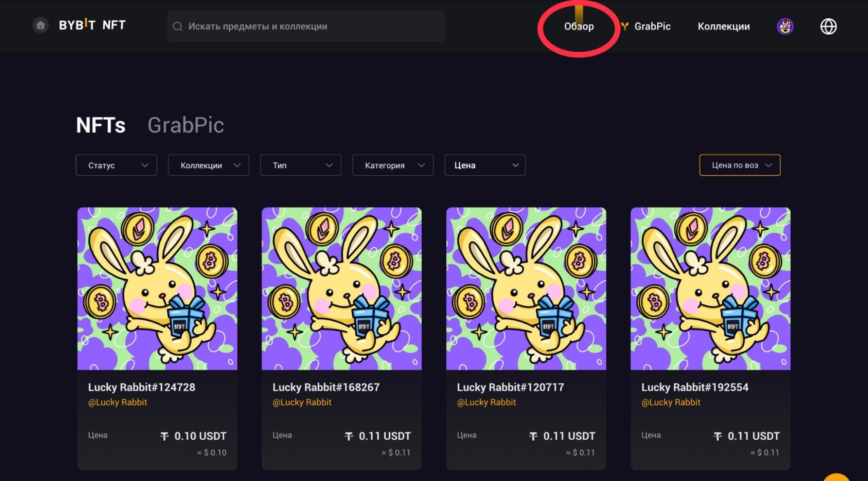The image size is (868, 481).
Task: Click the Lucky Rabbit#124728 title
Action: pos(142,387)
